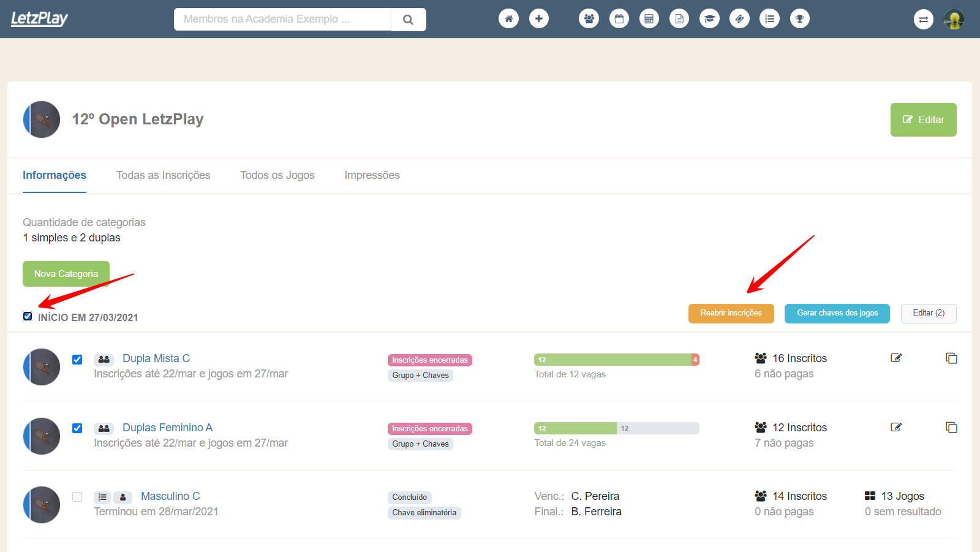The width and height of the screenshot is (980, 552).
Task: Click the trophy tournaments icon
Action: (799, 19)
